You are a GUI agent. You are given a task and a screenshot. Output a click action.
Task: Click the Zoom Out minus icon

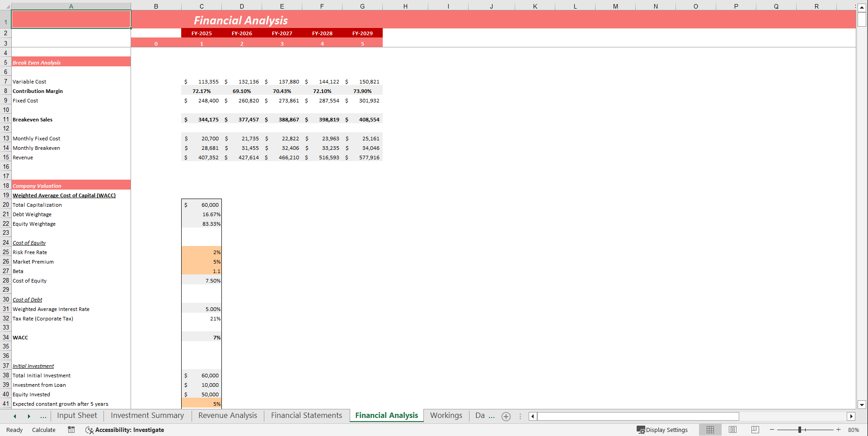771,430
